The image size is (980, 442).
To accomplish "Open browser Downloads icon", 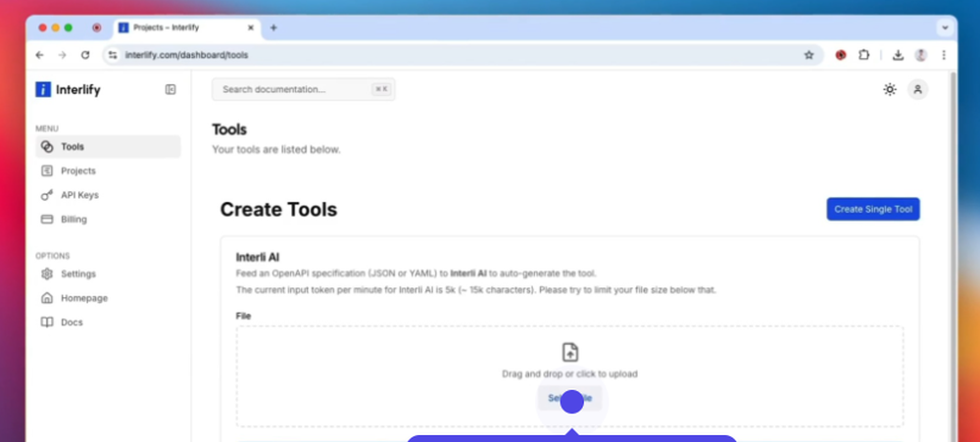I will [898, 55].
